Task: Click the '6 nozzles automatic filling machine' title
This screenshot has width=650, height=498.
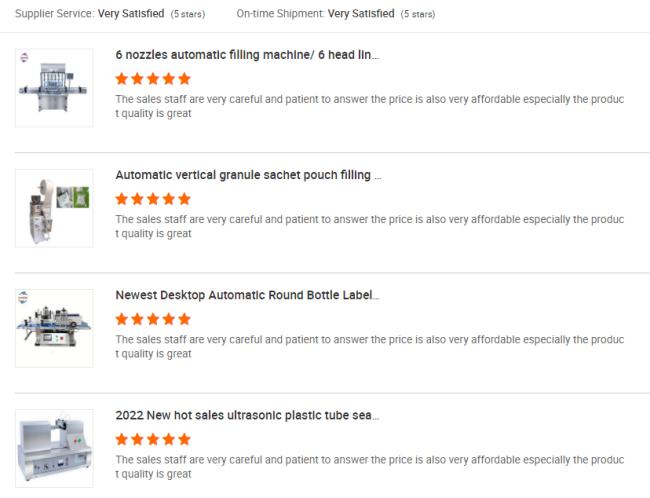Action: (x=247, y=55)
